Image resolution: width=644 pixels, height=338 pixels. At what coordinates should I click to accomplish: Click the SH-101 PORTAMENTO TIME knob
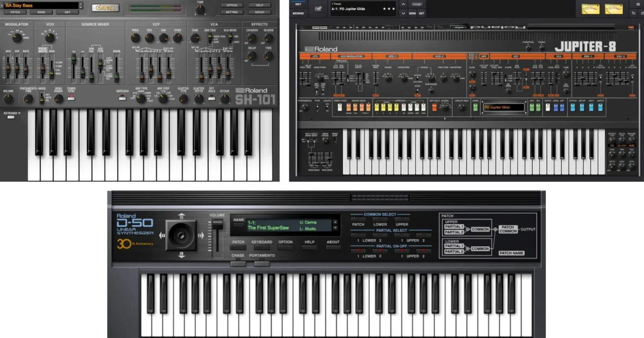coord(28,99)
